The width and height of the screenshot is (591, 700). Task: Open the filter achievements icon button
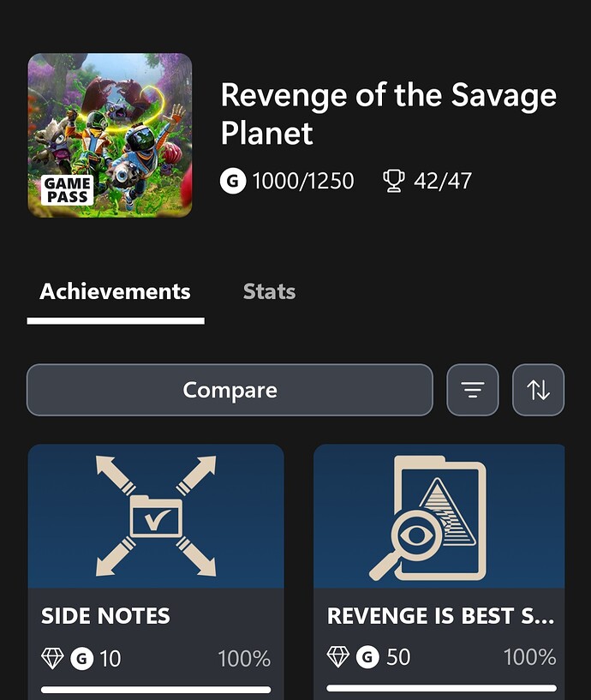tap(473, 390)
